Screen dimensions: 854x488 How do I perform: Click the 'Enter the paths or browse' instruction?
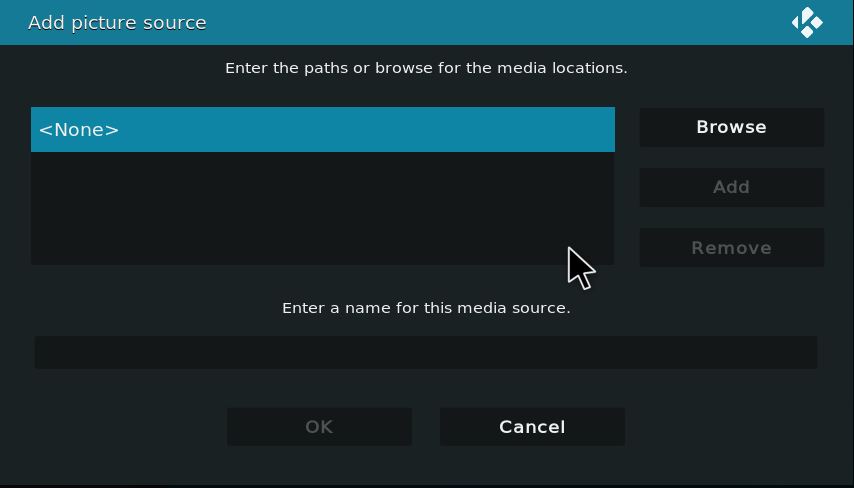coord(426,68)
